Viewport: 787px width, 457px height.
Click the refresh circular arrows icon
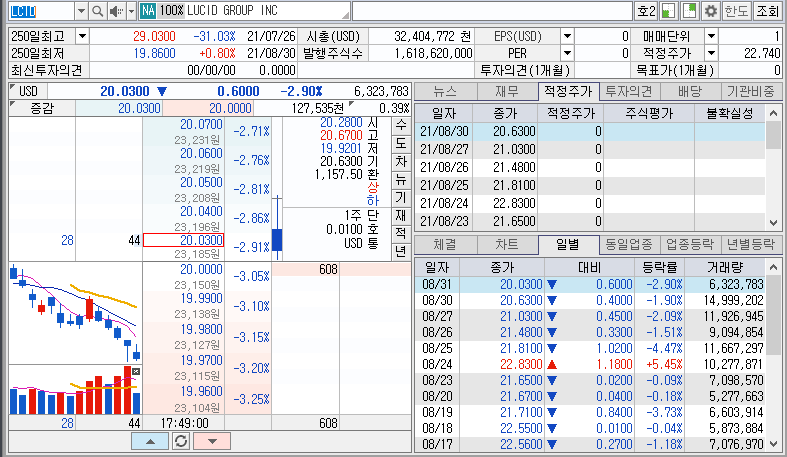pyautogui.click(x=181, y=441)
